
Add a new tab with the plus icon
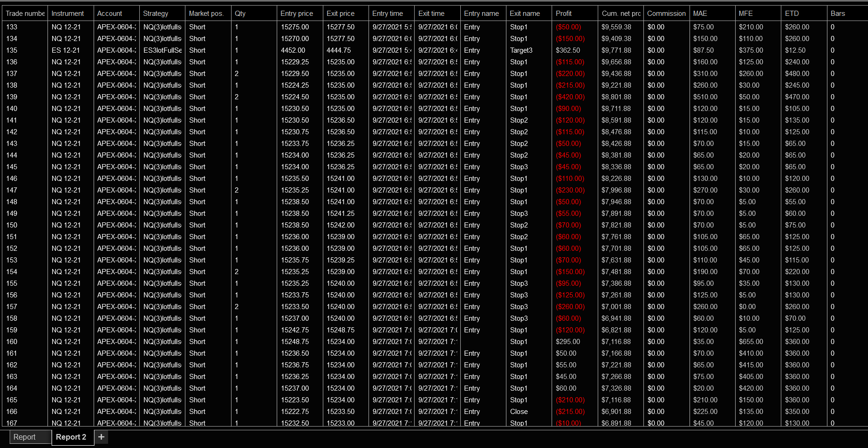[101, 437]
